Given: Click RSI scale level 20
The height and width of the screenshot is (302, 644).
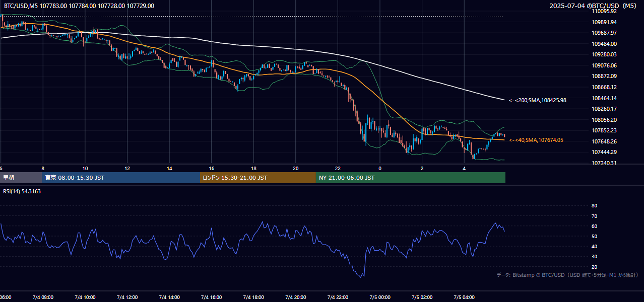Looking at the screenshot, I should coord(594,267).
